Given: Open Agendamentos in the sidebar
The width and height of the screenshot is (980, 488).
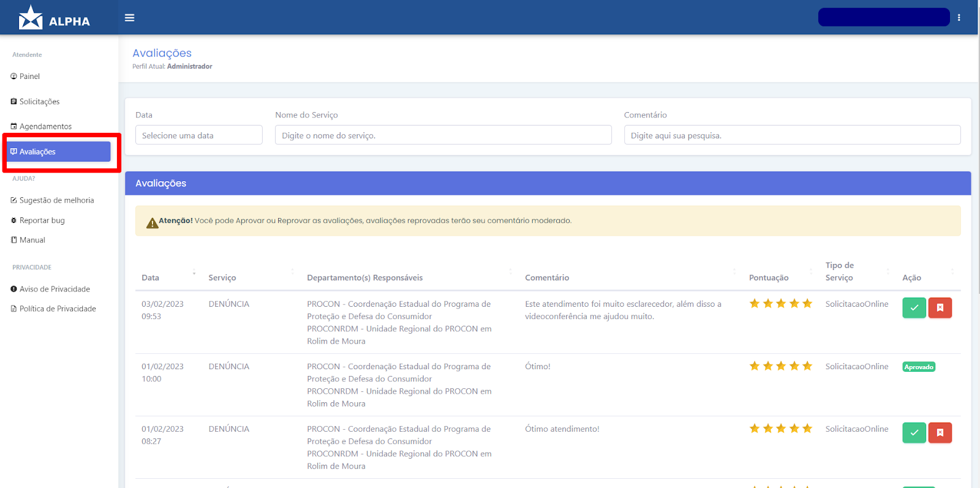Looking at the screenshot, I should tap(41, 126).
